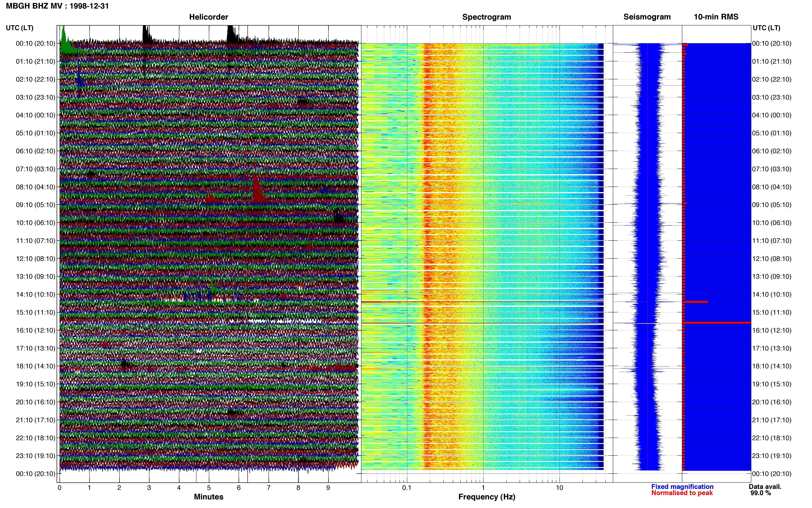Screen dimensions: 812x508
Task: Click right time label 23:10 (19:10)
Action: click(772, 456)
